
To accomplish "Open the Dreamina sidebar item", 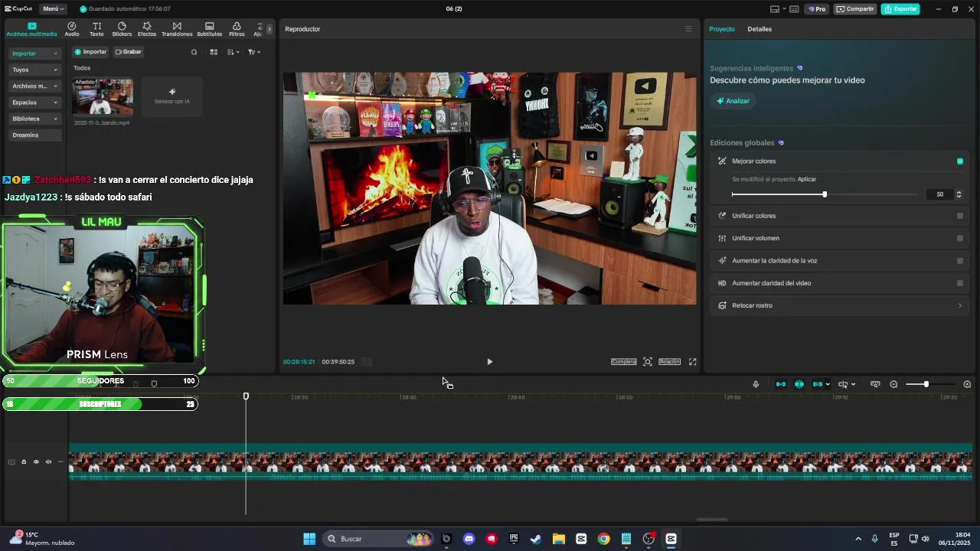I will 34,135.
